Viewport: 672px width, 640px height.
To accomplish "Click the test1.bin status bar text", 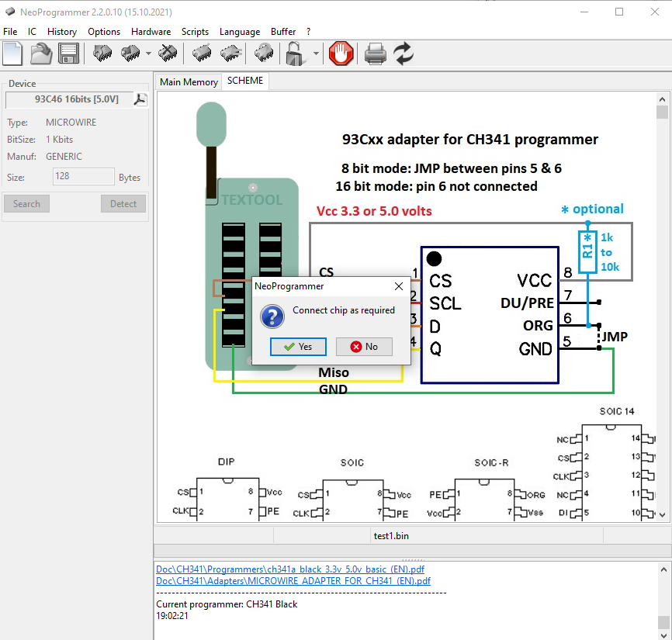I will [x=391, y=536].
